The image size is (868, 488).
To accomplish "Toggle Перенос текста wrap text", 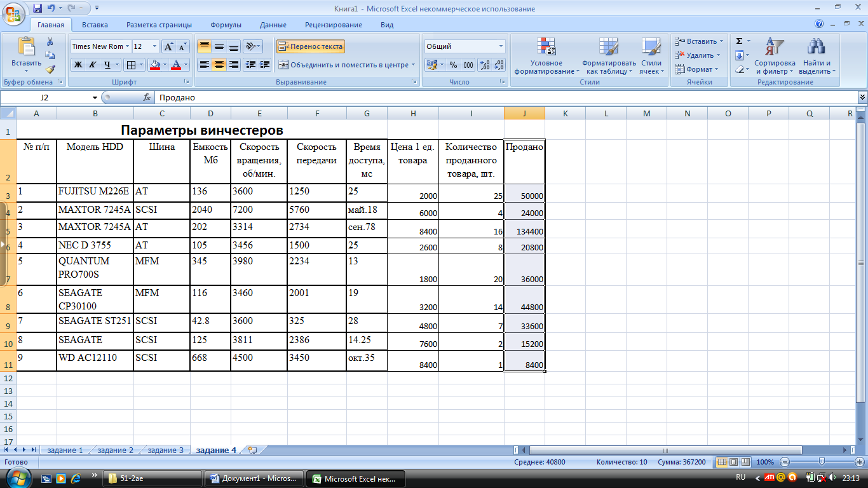I will (310, 46).
